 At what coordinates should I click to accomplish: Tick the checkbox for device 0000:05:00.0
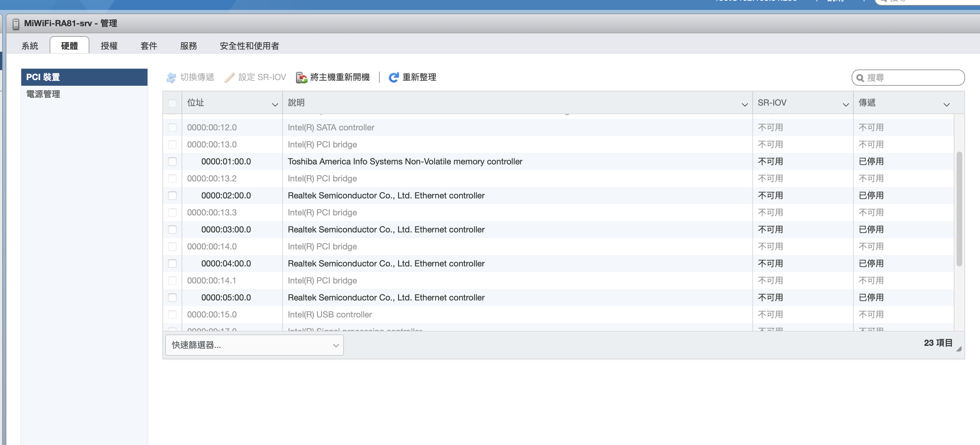pyautogui.click(x=172, y=298)
